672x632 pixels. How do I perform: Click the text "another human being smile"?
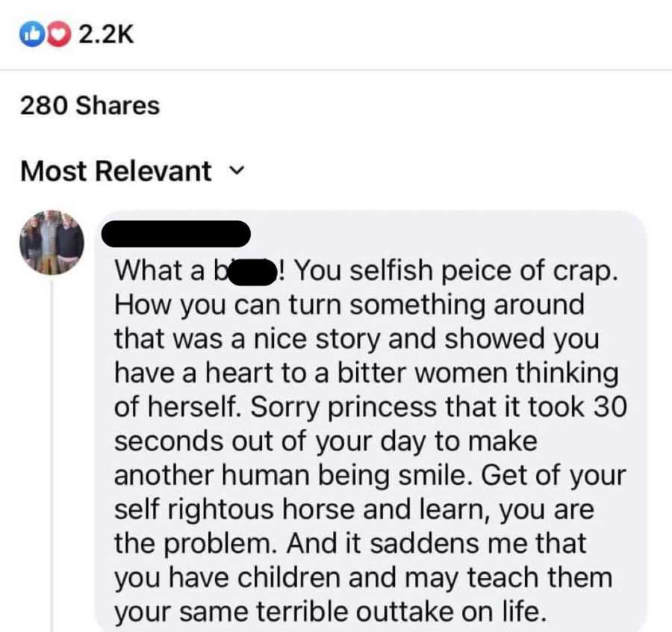[290, 476]
